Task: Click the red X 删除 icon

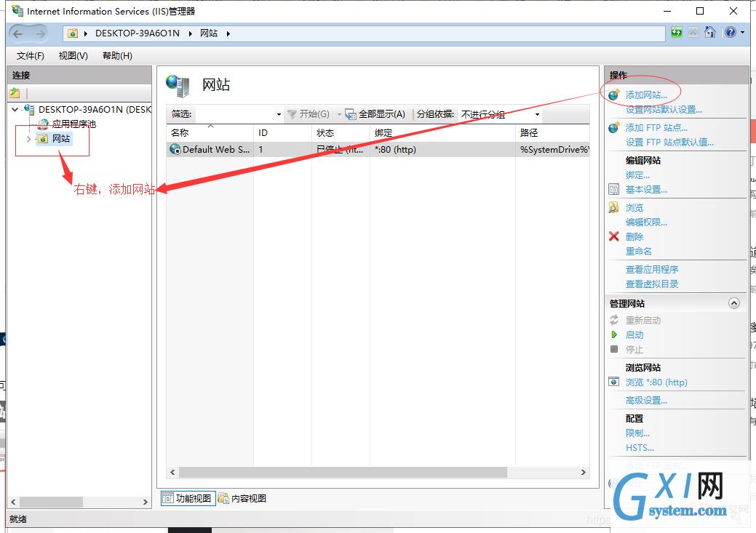Action: [614, 236]
